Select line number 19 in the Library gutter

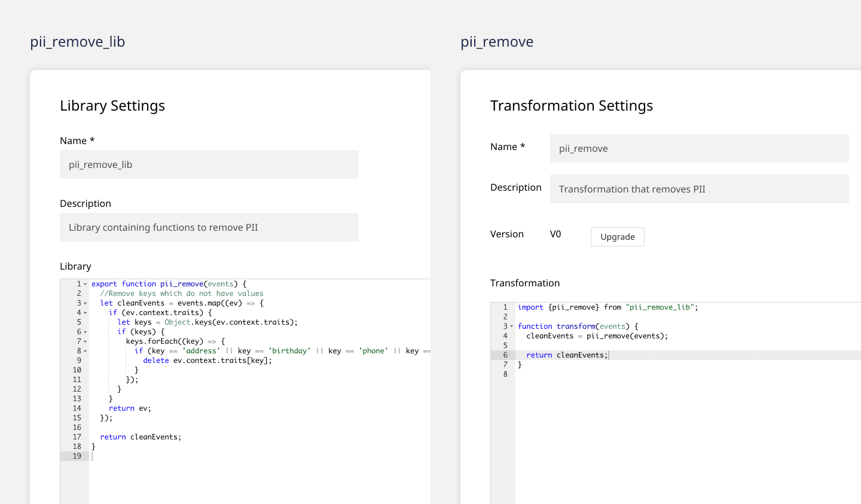77,456
